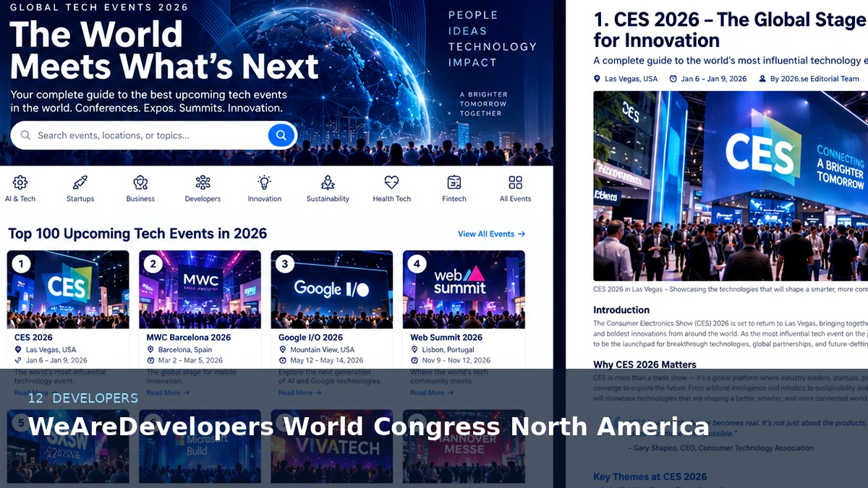Click the Nov 9 – Nov 12, 2026 date
The width and height of the screenshot is (868, 488).
[x=456, y=360]
